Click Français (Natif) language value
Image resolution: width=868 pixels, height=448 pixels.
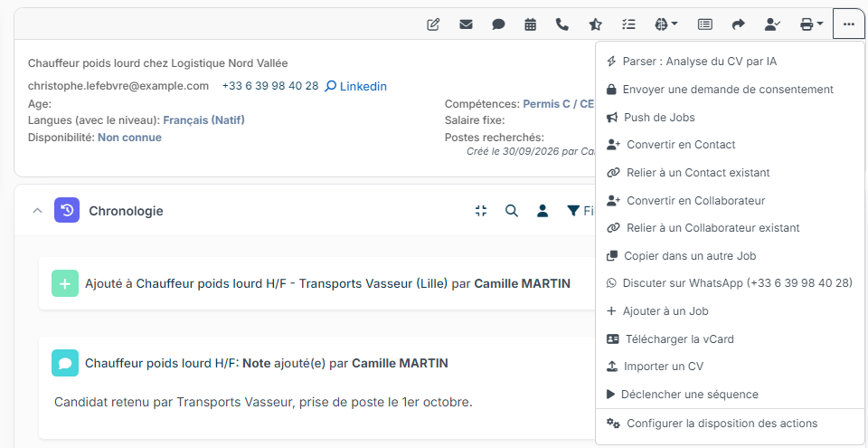pyautogui.click(x=203, y=120)
